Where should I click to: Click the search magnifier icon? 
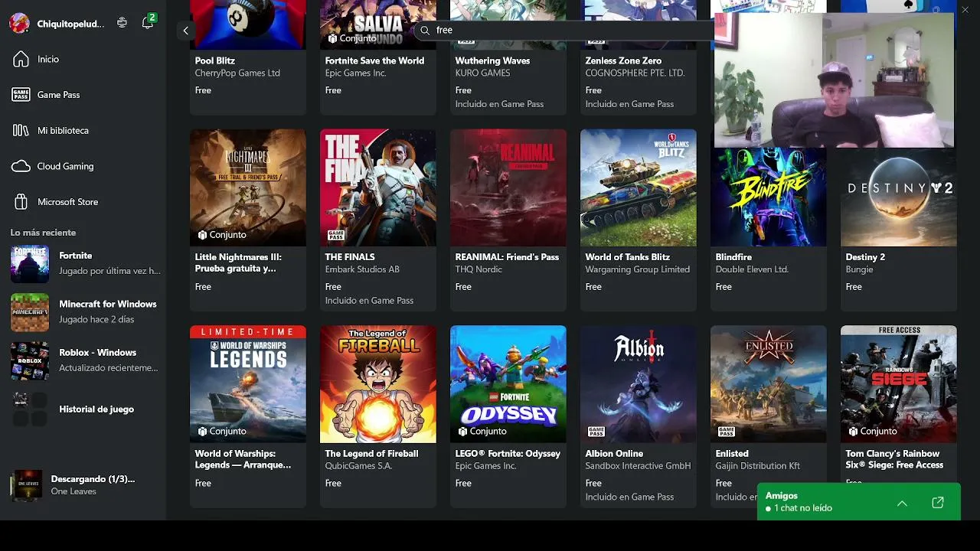coord(425,30)
